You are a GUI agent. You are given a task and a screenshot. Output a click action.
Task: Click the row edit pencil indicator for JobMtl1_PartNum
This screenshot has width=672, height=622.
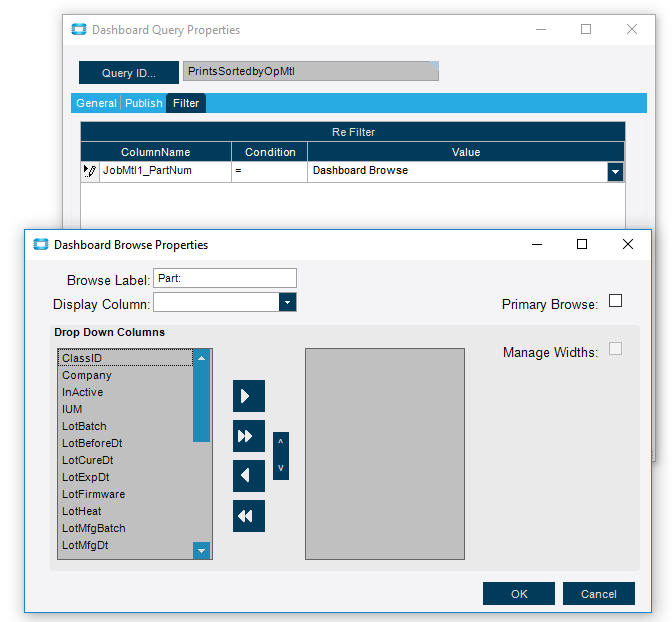[90, 171]
